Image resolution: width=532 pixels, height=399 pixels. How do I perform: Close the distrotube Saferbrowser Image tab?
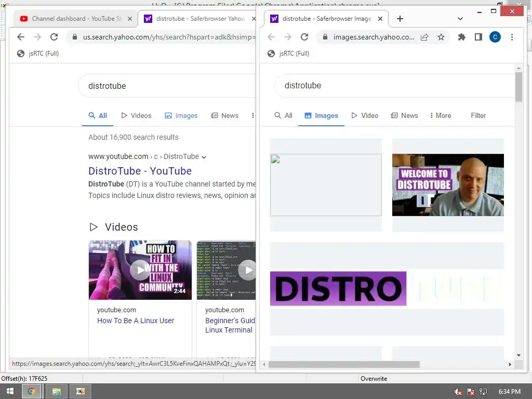[380, 19]
